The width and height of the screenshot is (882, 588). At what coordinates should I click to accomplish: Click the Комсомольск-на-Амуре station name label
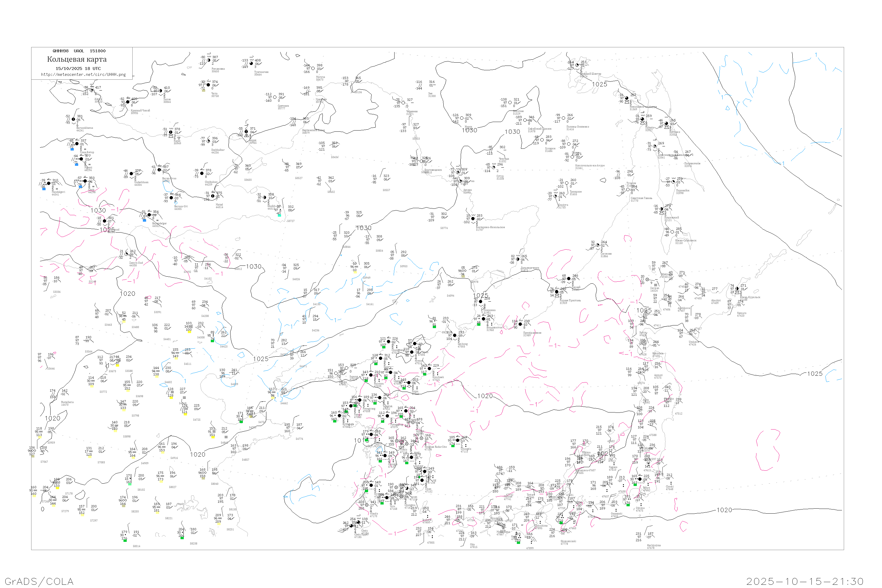point(589,165)
